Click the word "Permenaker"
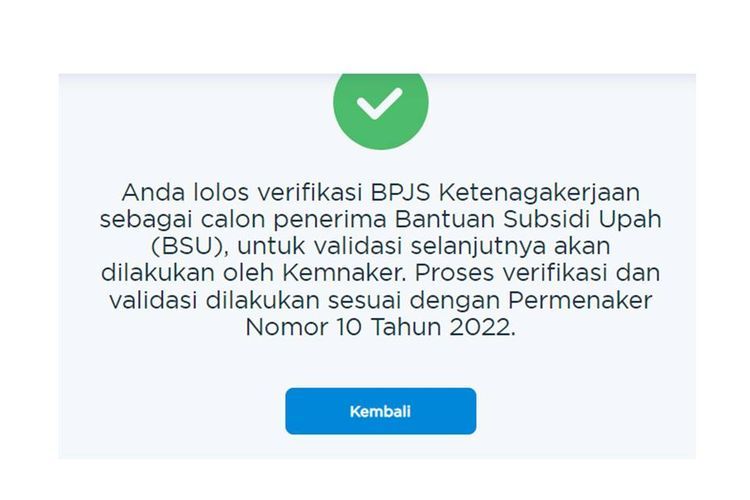 click(580, 300)
